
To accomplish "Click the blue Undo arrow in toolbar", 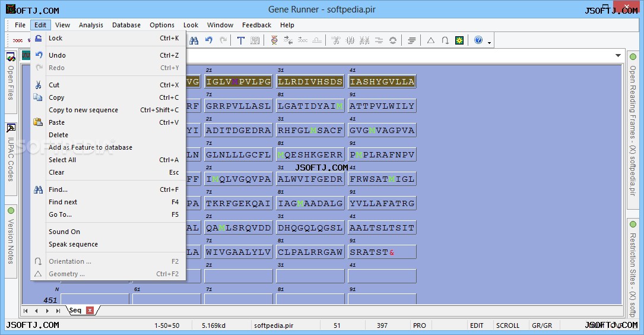I will 209,40.
